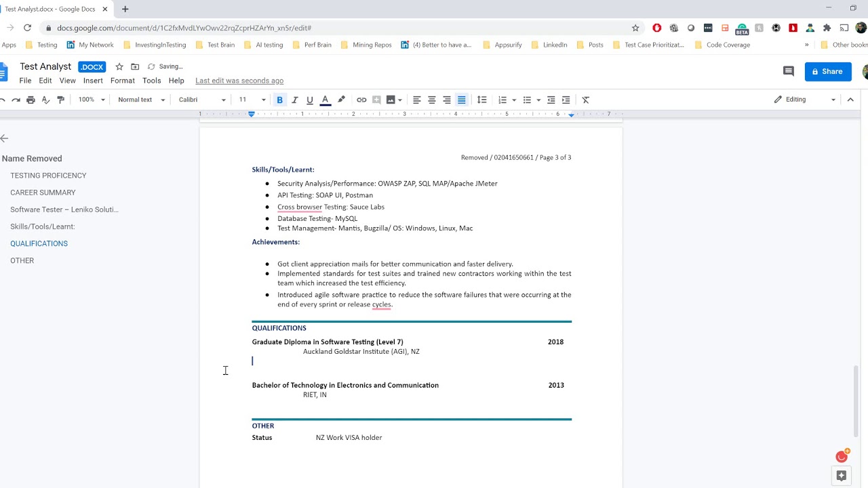Image resolution: width=868 pixels, height=488 pixels.
Task: Open the Editing mode dropdown
Action: pos(805,100)
